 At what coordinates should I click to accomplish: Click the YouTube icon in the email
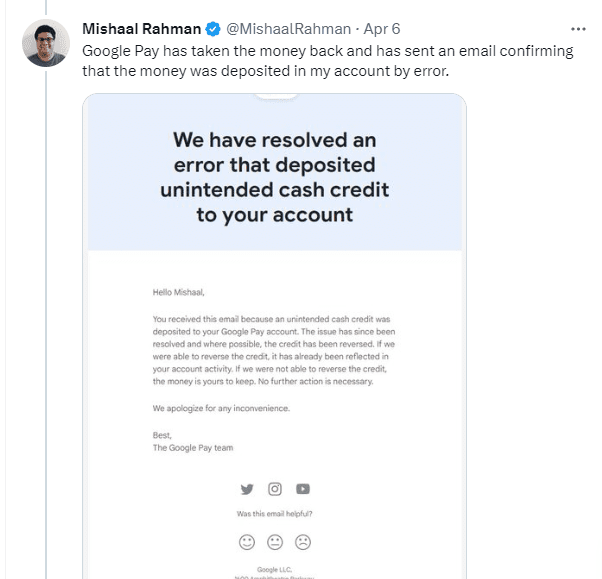(x=302, y=489)
